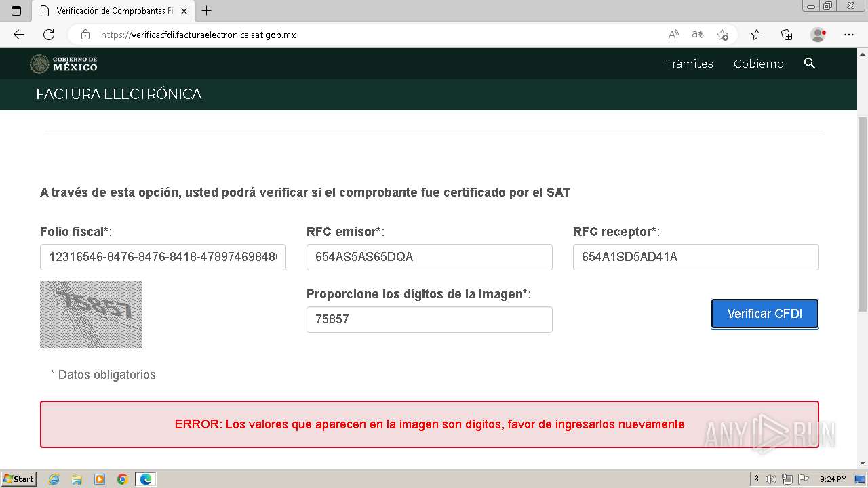Click the search magnifier in the header
The image size is (868, 488).
tap(809, 63)
